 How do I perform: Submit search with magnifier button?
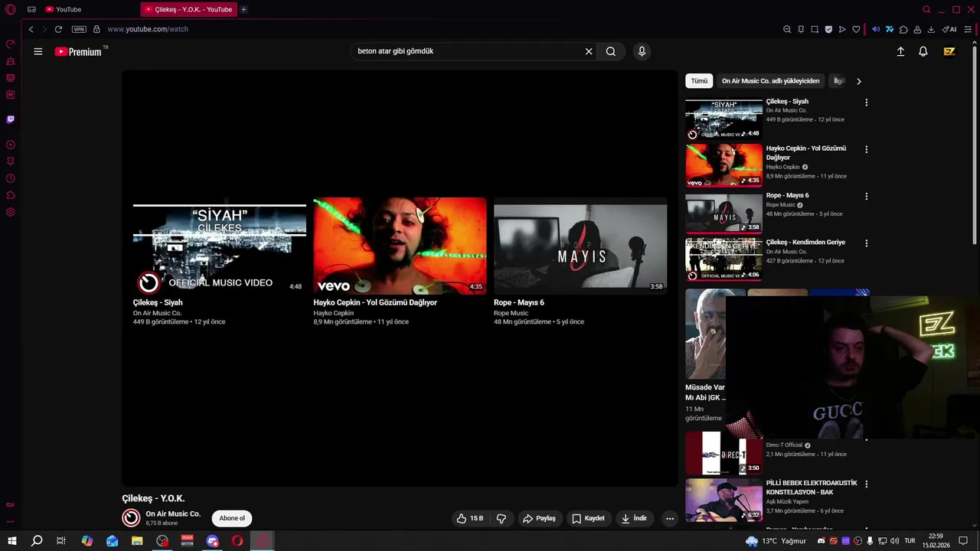coord(610,51)
